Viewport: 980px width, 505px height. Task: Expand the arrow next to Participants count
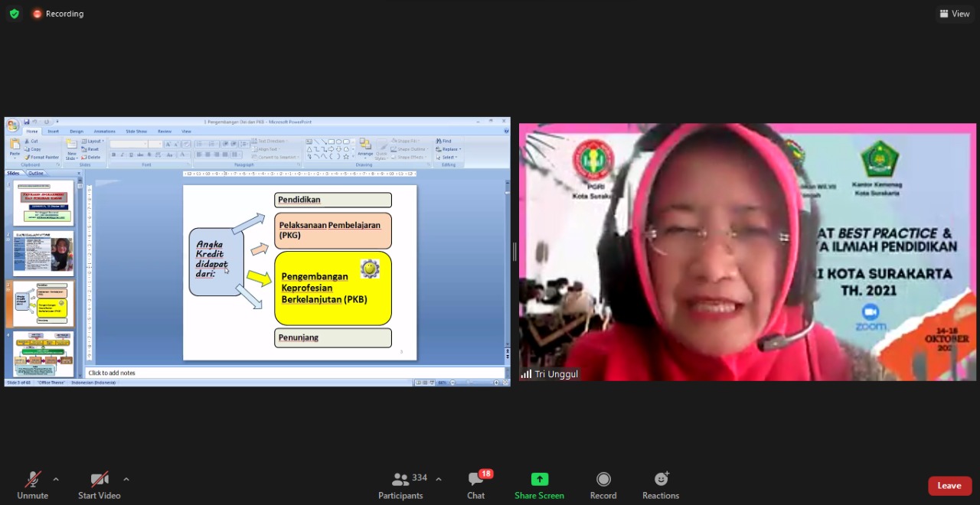(x=439, y=480)
